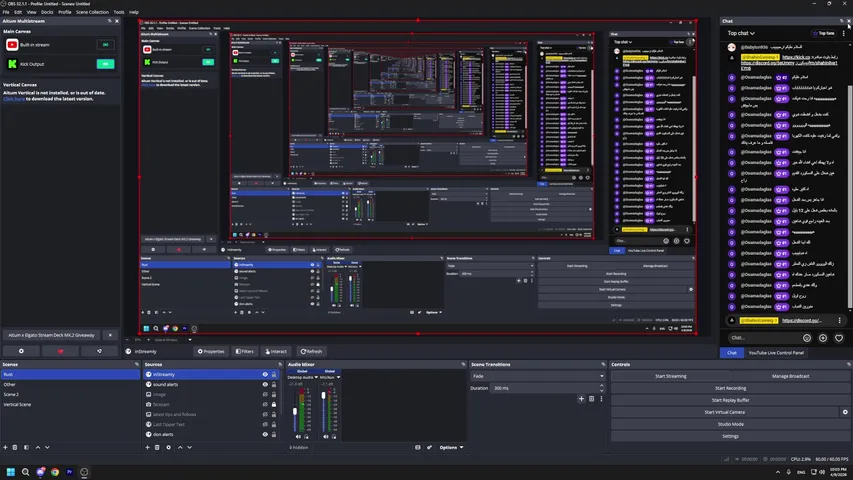This screenshot has height=480, width=853.
Task: Open chat three-dot options menu
Action: point(844,33)
